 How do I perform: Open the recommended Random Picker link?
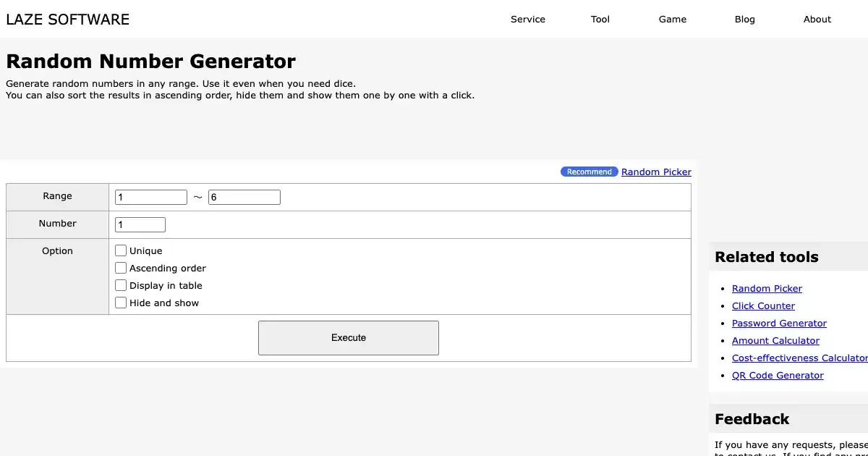656,172
